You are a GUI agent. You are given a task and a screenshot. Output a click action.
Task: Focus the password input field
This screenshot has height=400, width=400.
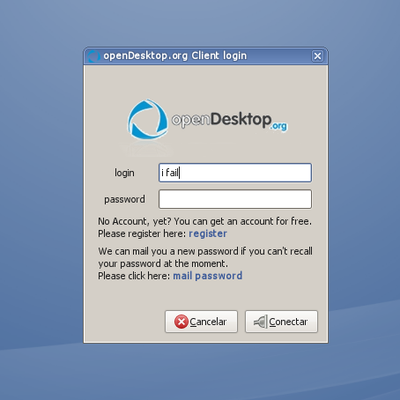pyautogui.click(x=235, y=199)
